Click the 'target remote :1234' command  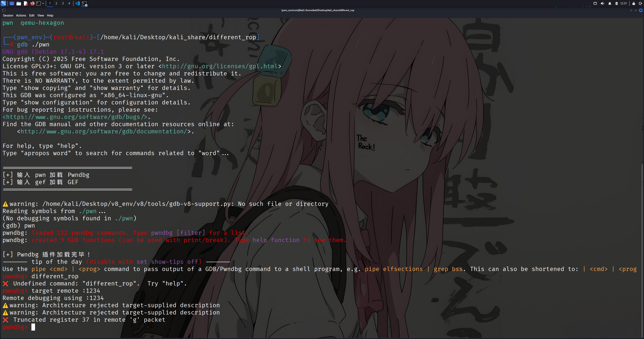[x=66, y=291]
